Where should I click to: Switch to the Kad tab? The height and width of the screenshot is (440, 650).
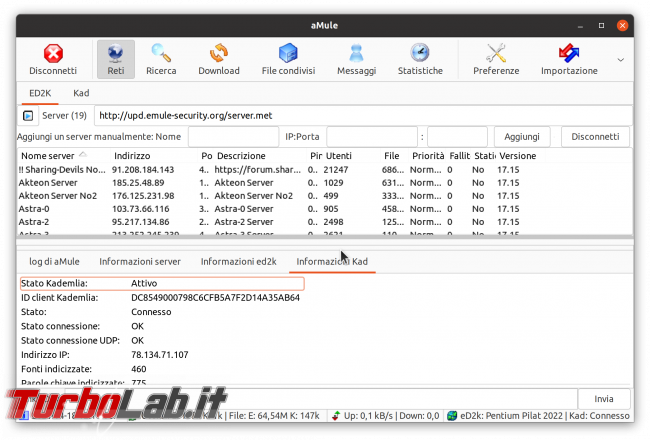tap(81, 93)
